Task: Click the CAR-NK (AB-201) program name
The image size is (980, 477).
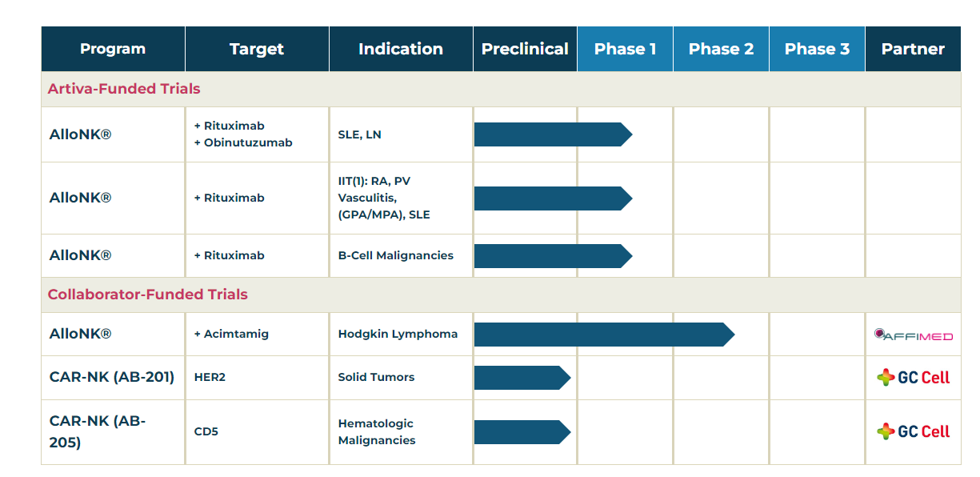Action: [112, 377]
